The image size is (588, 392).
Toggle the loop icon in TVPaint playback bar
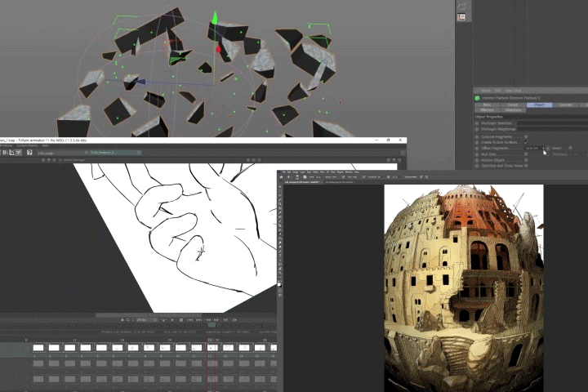tap(128, 320)
